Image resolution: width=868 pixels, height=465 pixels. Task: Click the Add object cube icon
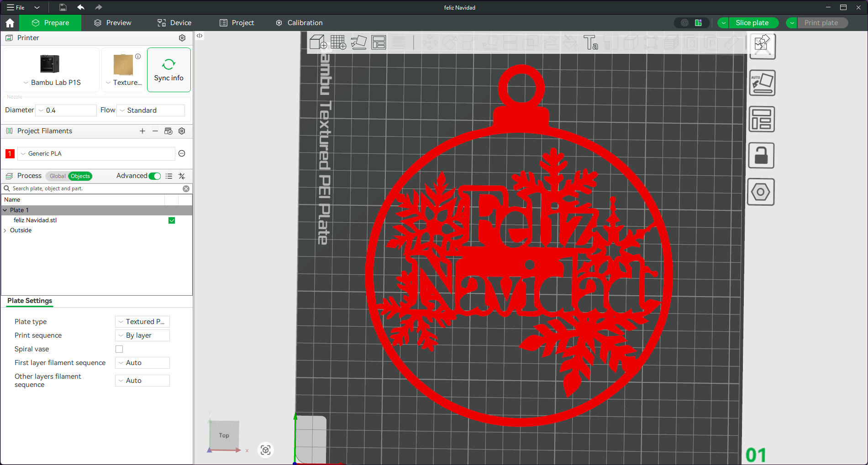click(318, 42)
